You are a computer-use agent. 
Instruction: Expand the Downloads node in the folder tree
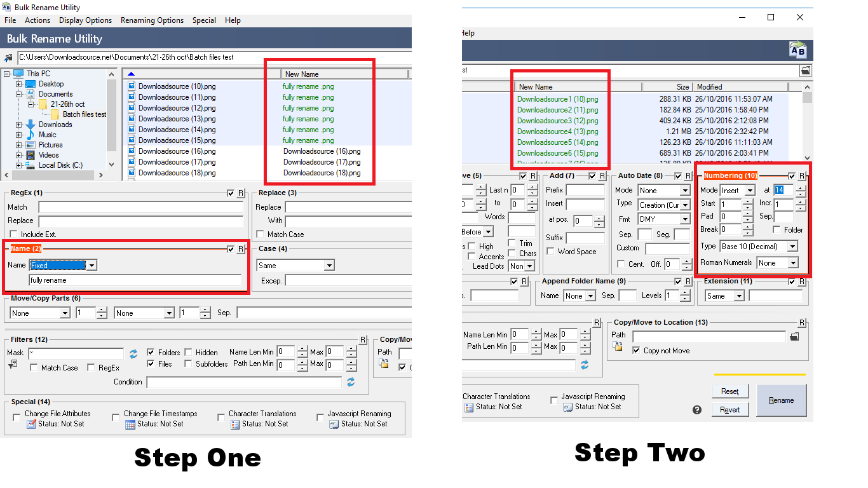pos(19,125)
